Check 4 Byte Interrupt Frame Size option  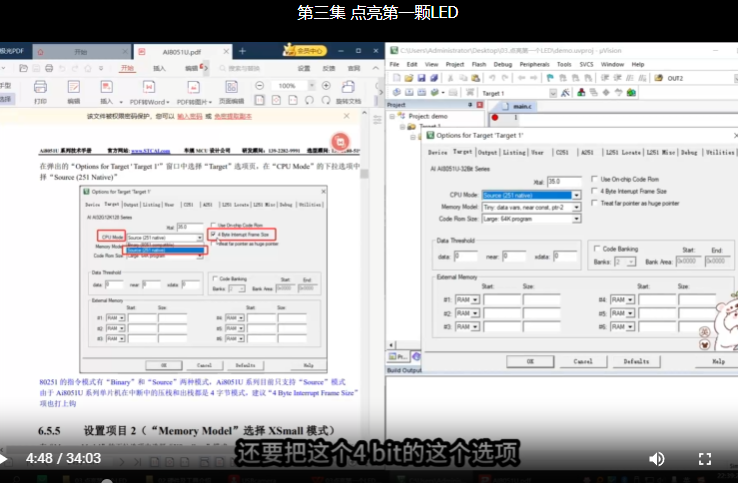tap(594, 191)
